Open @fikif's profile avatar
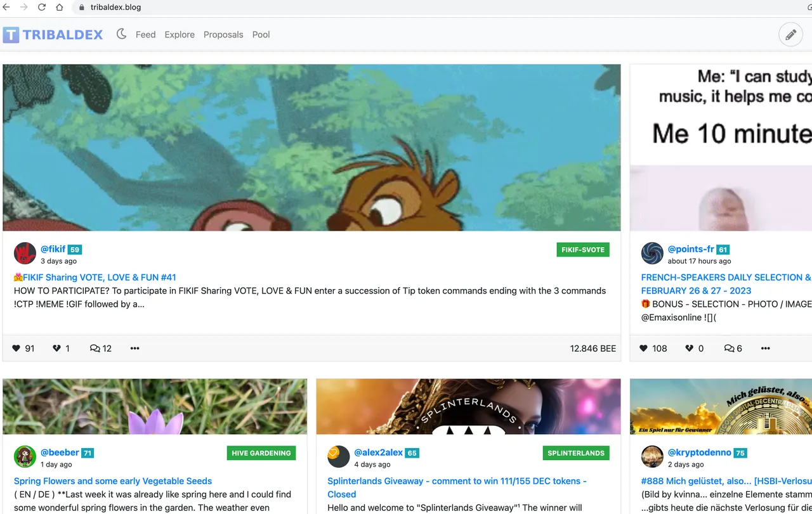Screen dimensions: 812x514 tap(25, 254)
